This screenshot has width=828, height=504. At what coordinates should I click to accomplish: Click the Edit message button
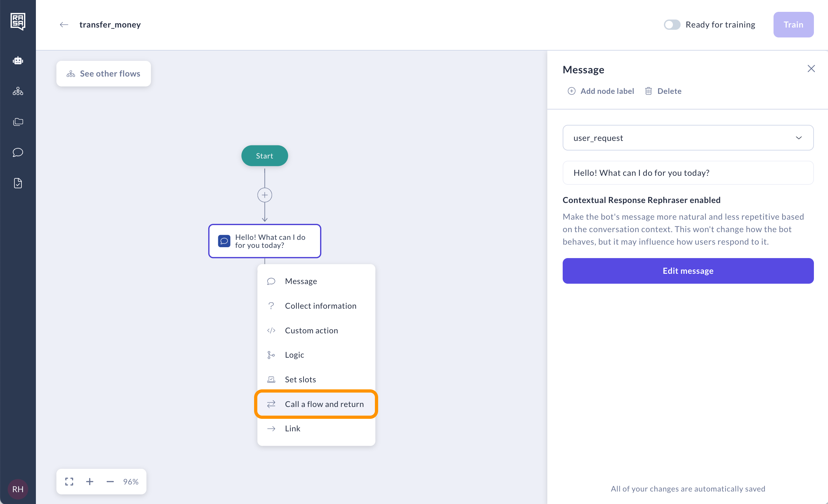coord(688,271)
